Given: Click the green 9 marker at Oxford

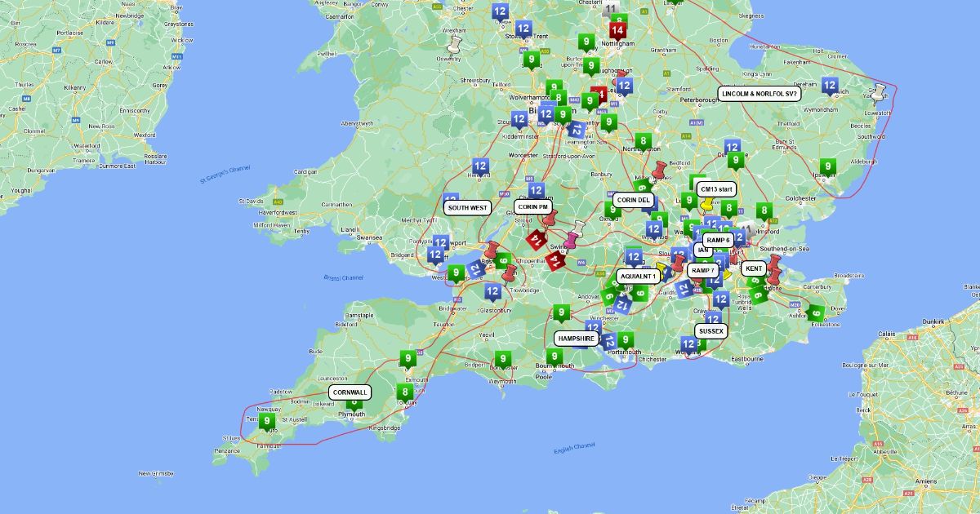Looking at the screenshot, I should 612,210.
